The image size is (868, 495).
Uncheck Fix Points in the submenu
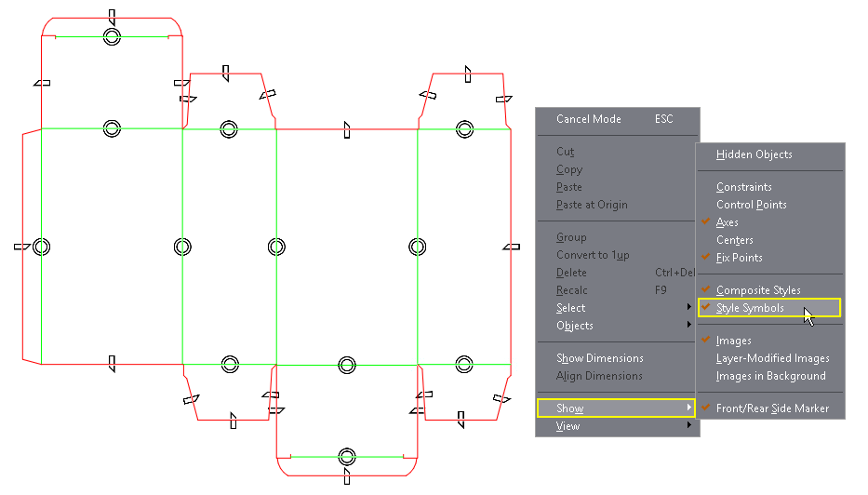(x=739, y=258)
